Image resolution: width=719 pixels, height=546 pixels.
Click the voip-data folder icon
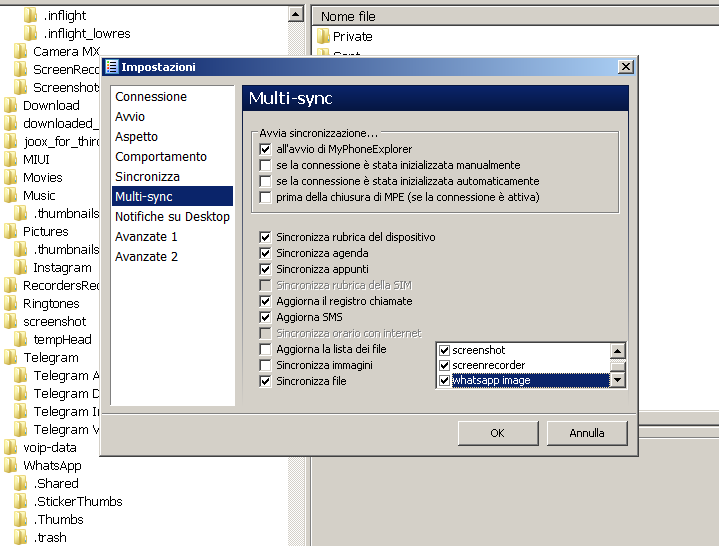[11, 448]
